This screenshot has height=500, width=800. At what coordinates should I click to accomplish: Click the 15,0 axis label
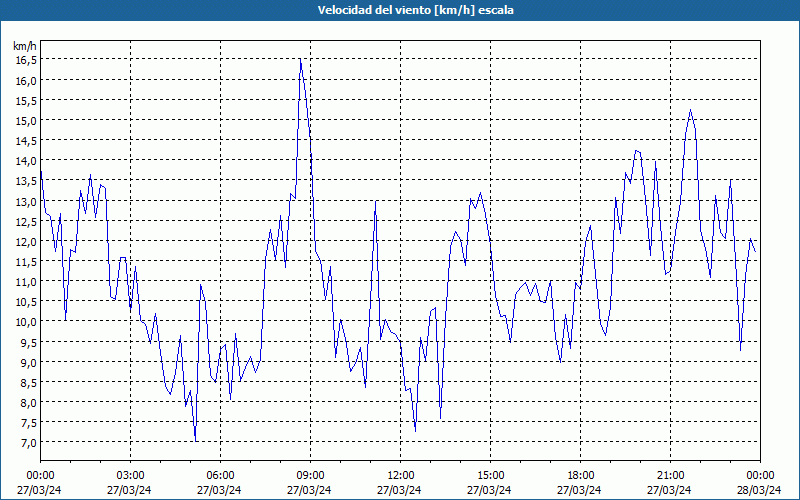coord(26,121)
